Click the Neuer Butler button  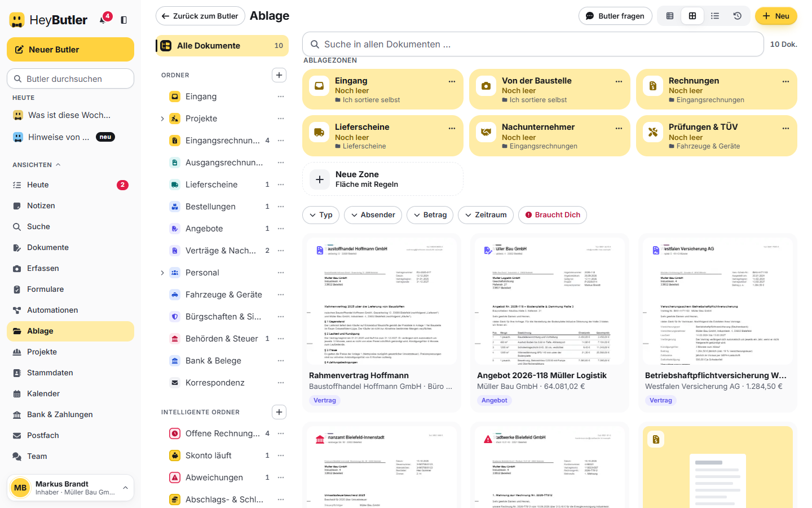[70, 50]
